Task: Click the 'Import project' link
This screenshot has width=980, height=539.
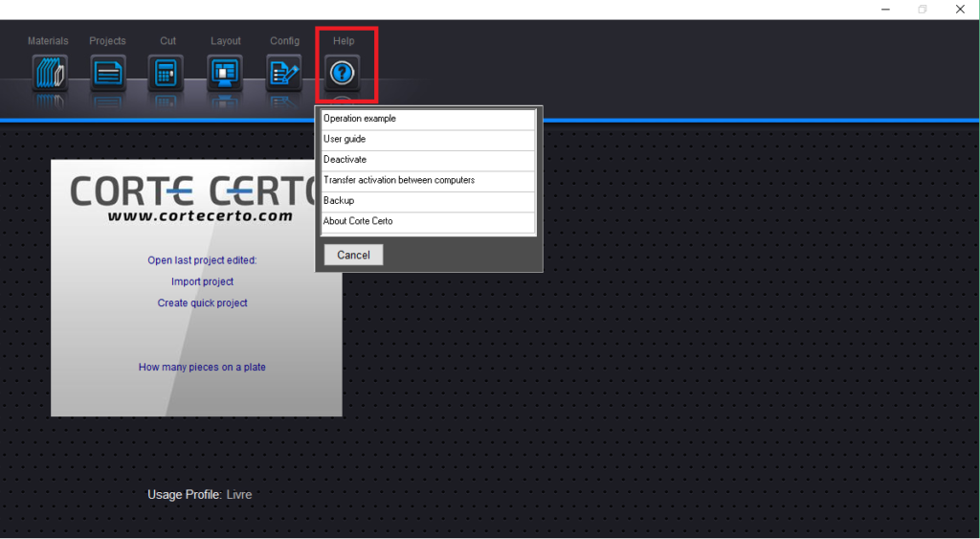Action: tap(203, 281)
